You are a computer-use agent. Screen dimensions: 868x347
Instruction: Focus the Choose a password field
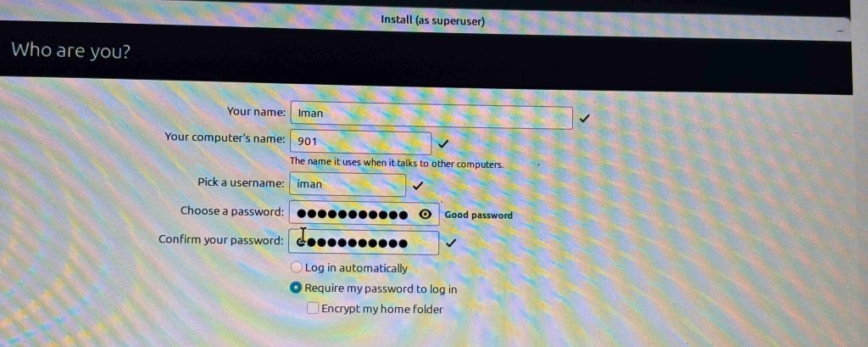pos(364,214)
